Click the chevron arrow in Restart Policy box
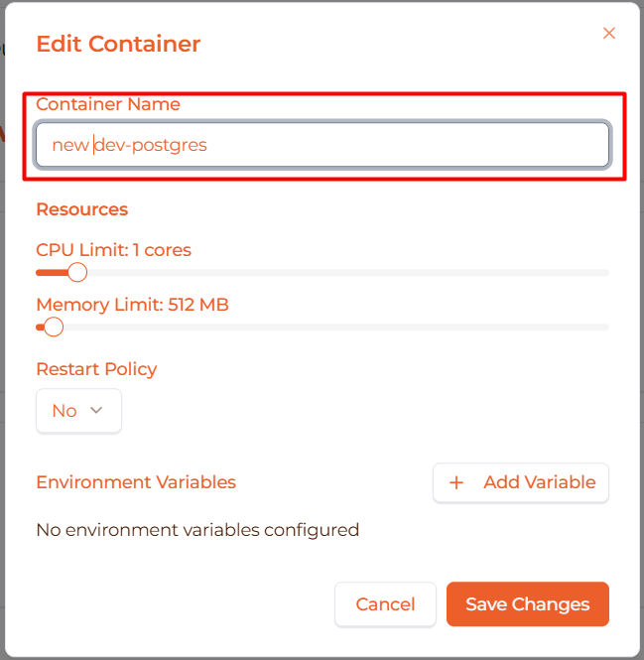The image size is (644, 660). coord(96,411)
